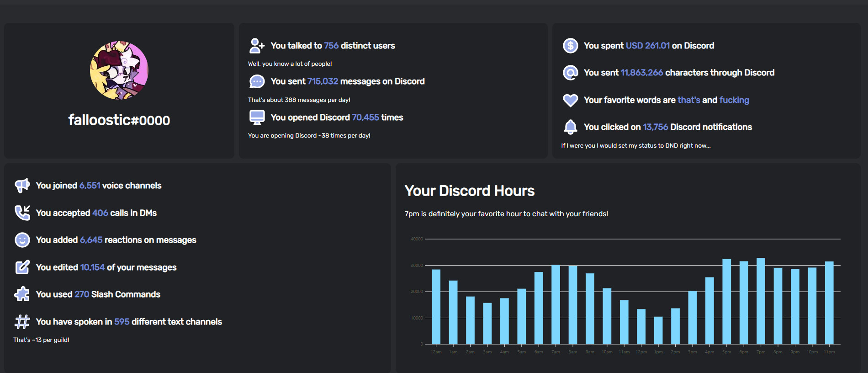Screen dimensions: 868x373
Task: Click the USD 261.01 amount
Action: pyautogui.click(x=648, y=46)
